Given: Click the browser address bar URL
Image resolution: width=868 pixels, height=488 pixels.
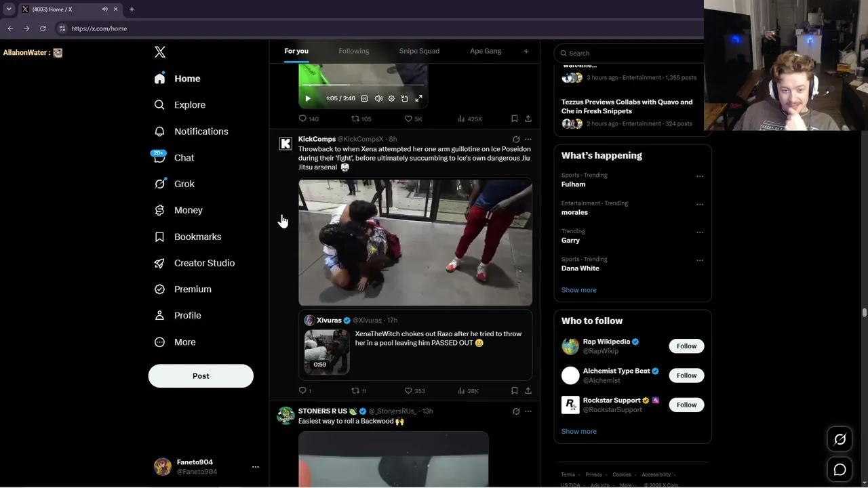Looking at the screenshot, I should pyautogui.click(x=99, y=28).
